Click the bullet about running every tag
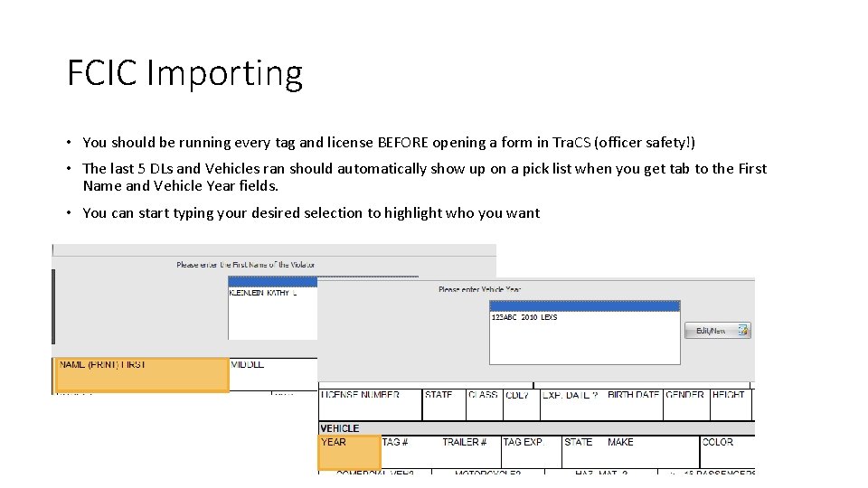Image resolution: width=868 pixels, height=488 pixels. (x=389, y=142)
